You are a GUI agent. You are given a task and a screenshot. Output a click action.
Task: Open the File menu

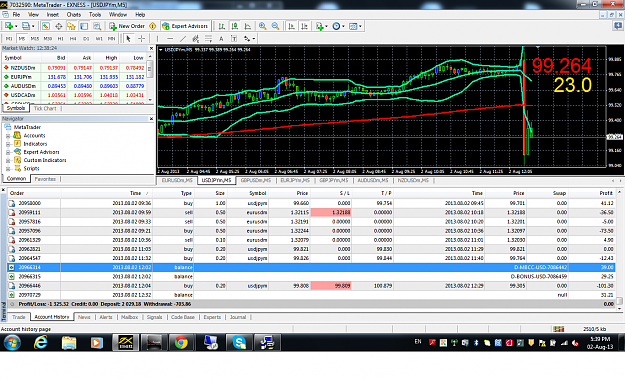point(16,14)
